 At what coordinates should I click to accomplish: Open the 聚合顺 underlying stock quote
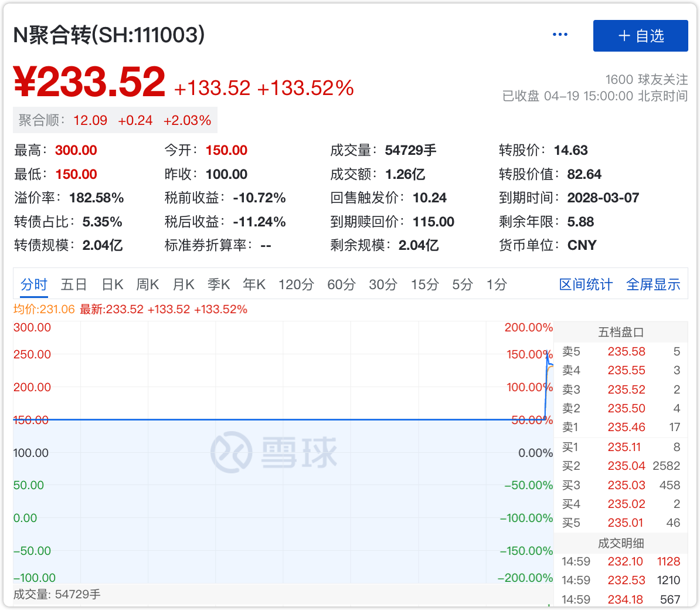115,120
